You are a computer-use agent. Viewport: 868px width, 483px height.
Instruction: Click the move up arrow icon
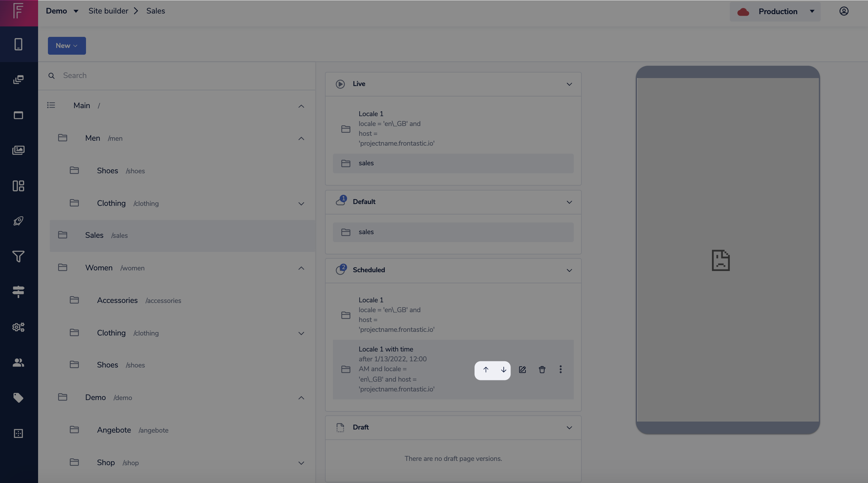coord(486,370)
